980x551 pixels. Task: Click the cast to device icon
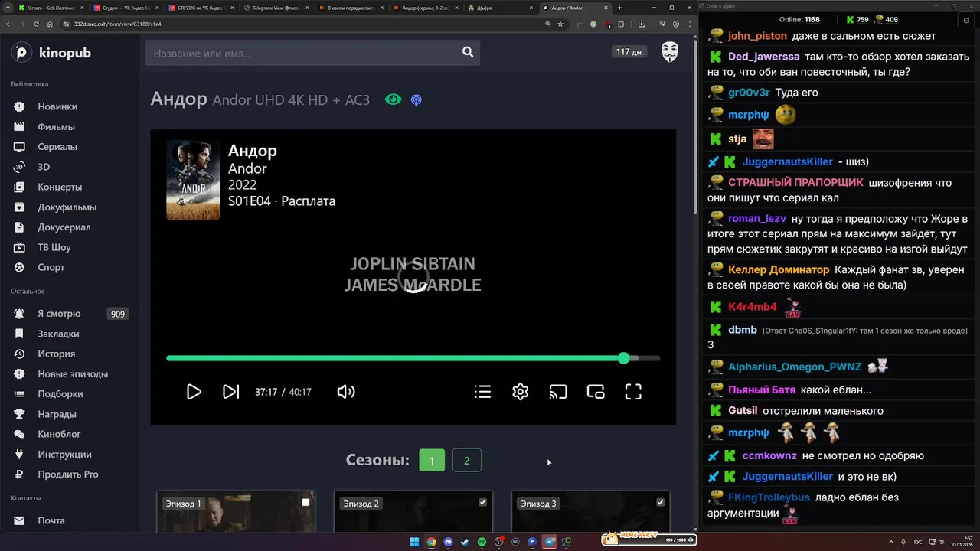tap(558, 392)
